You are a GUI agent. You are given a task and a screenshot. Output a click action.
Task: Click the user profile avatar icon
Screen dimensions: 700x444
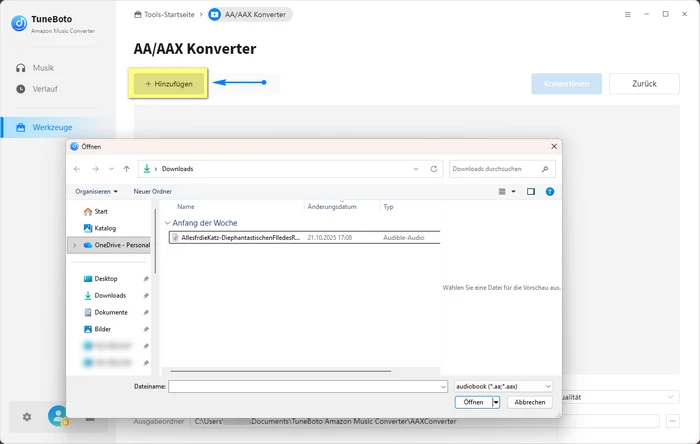click(57, 416)
